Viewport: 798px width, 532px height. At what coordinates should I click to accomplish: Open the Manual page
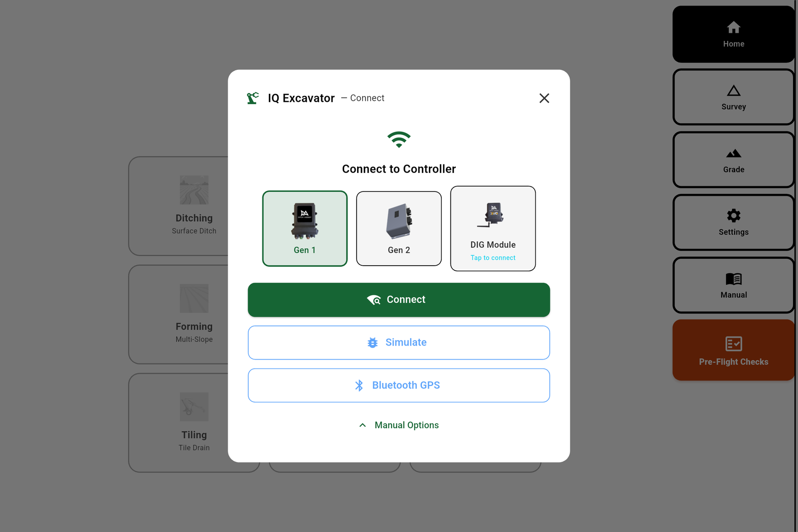734,285
